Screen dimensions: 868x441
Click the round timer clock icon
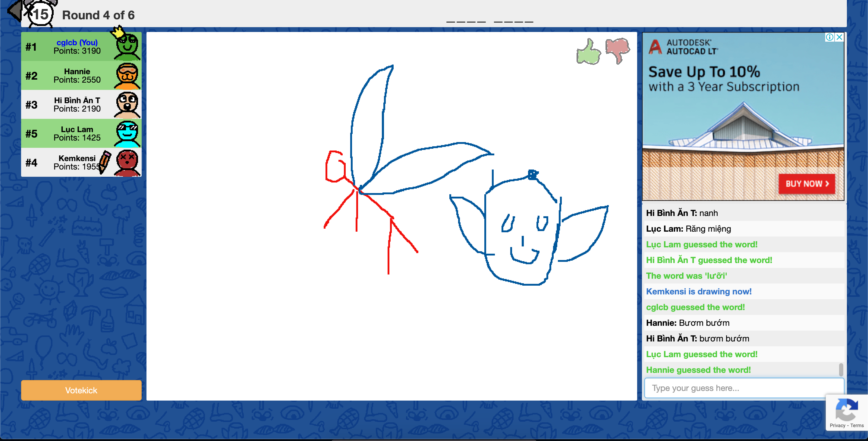point(41,14)
